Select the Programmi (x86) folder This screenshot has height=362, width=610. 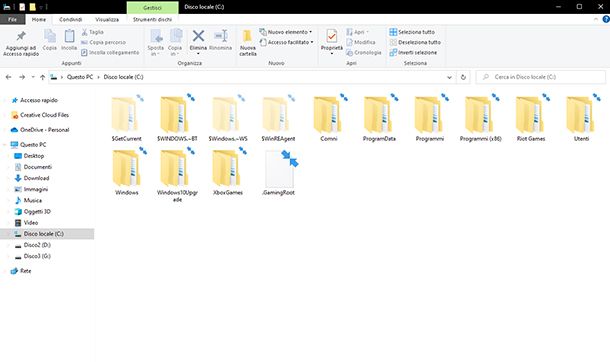click(x=480, y=118)
